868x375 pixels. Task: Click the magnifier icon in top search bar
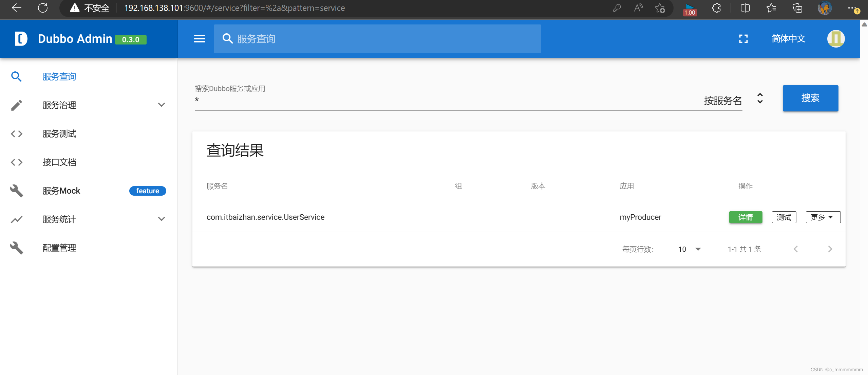(x=227, y=39)
